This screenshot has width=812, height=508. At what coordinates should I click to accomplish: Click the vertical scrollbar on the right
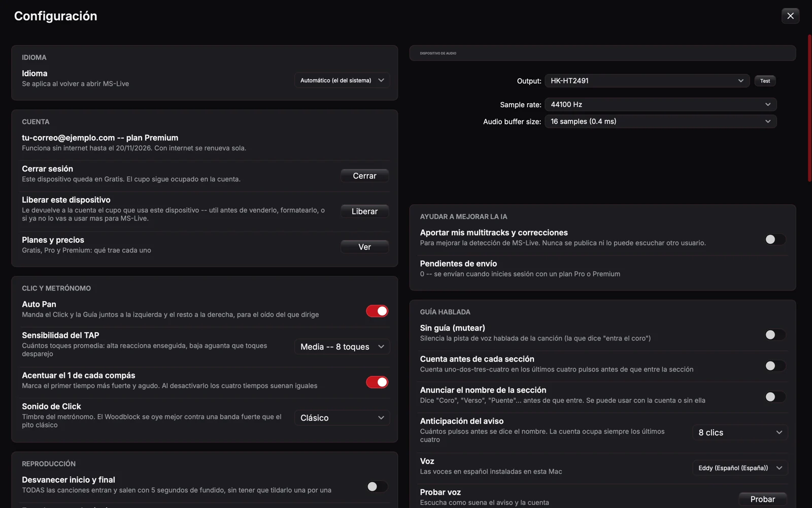(809, 108)
